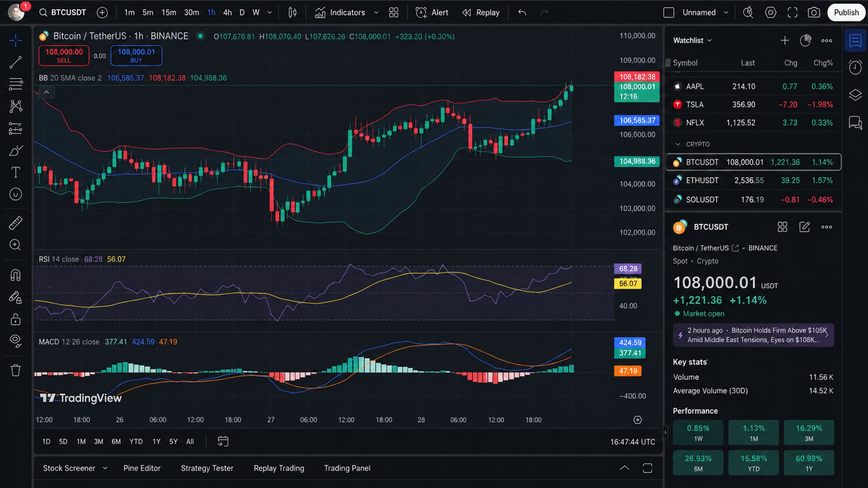
Task: Open the chats icon in right sidebar
Action: coord(855,123)
